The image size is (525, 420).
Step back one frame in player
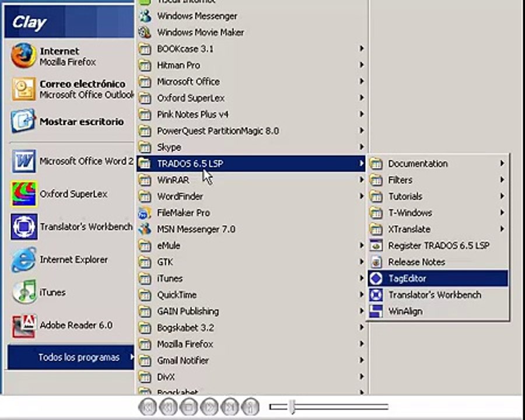[x=168, y=407]
